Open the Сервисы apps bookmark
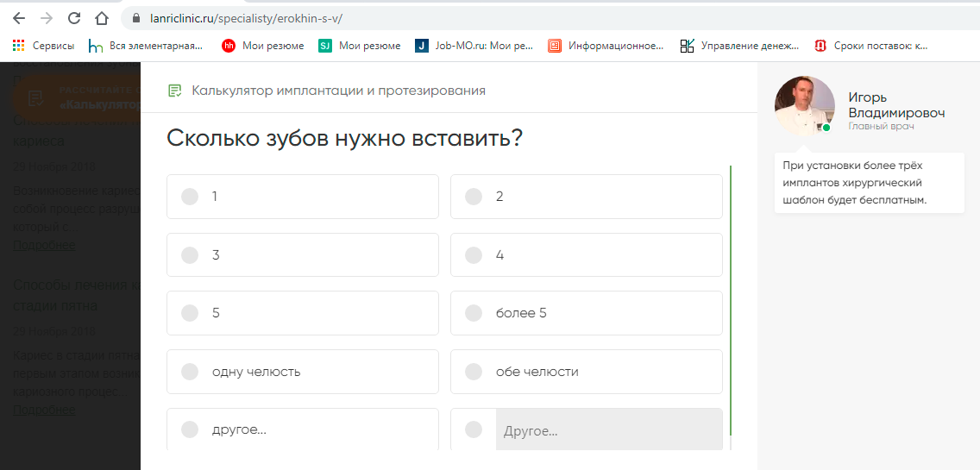 pyautogui.click(x=44, y=46)
